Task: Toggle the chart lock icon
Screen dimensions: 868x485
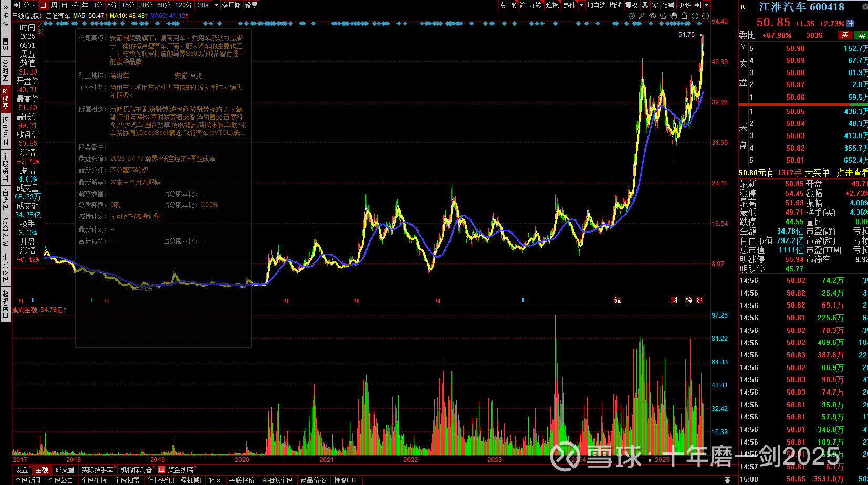Action: tap(684, 16)
